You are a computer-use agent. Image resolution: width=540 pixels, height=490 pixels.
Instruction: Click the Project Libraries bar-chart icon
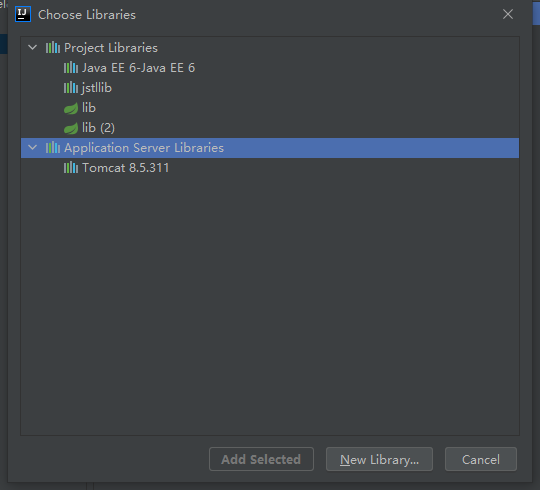53,48
